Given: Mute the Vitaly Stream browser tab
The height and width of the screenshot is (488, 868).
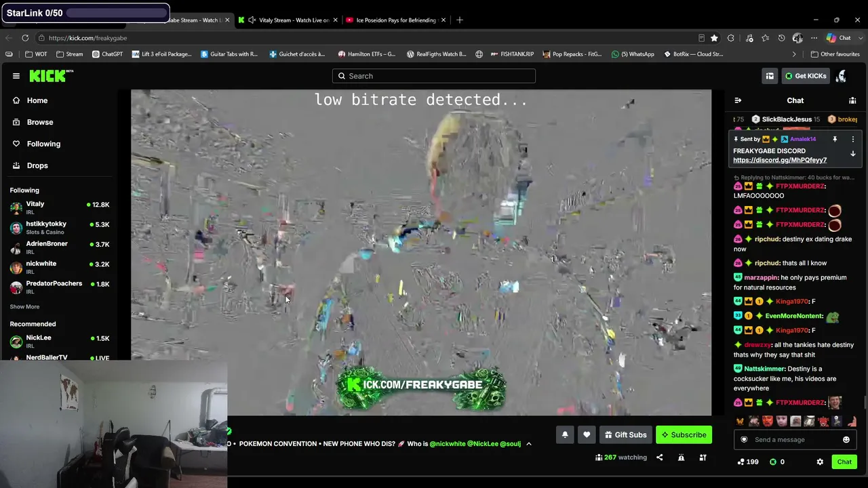Looking at the screenshot, I should (x=252, y=20).
